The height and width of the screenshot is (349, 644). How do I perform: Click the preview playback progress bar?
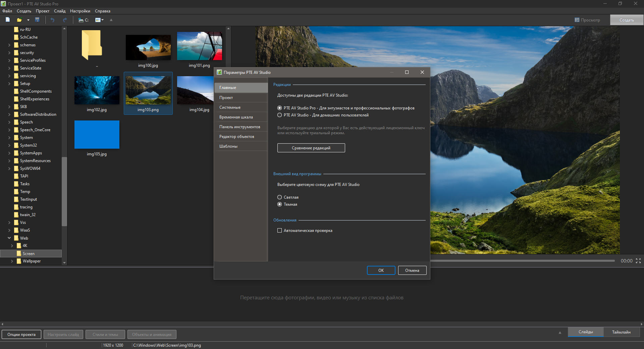click(x=522, y=261)
